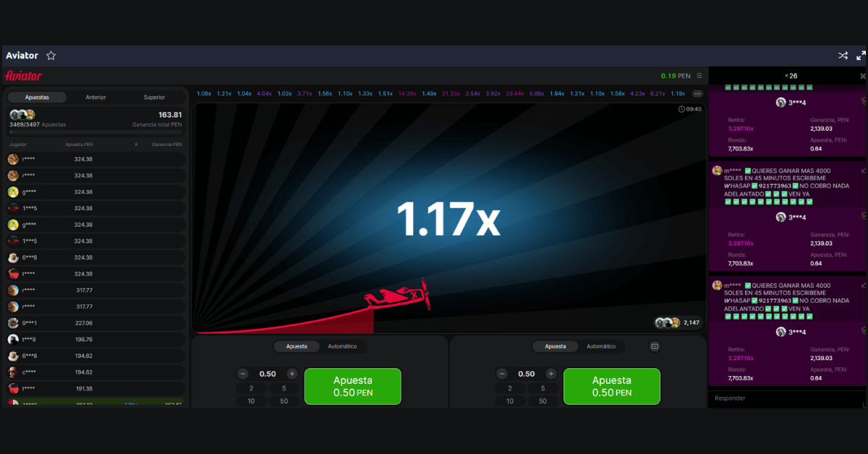Increase right bet amount with plus icon
Screen dimensions: 868x454
(x=551, y=374)
